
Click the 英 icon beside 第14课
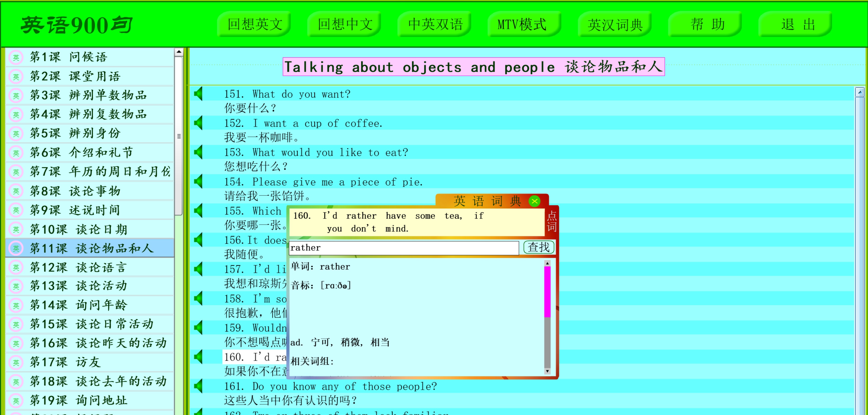[16, 305]
